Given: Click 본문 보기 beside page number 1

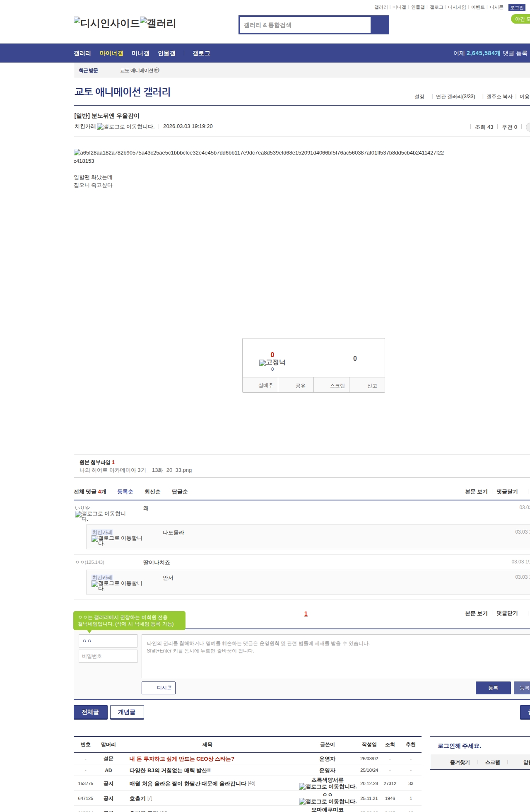Looking at the screenshot, I should pos(476,613).
